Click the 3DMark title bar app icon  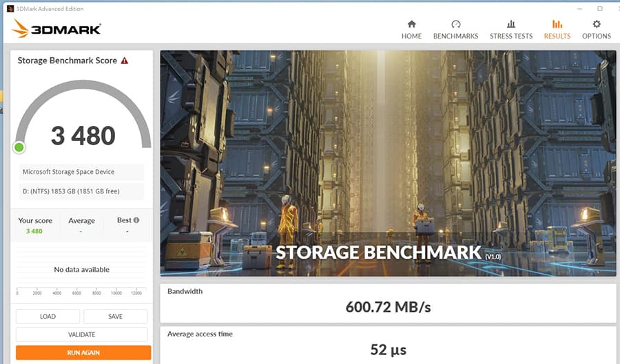[10, 9]
